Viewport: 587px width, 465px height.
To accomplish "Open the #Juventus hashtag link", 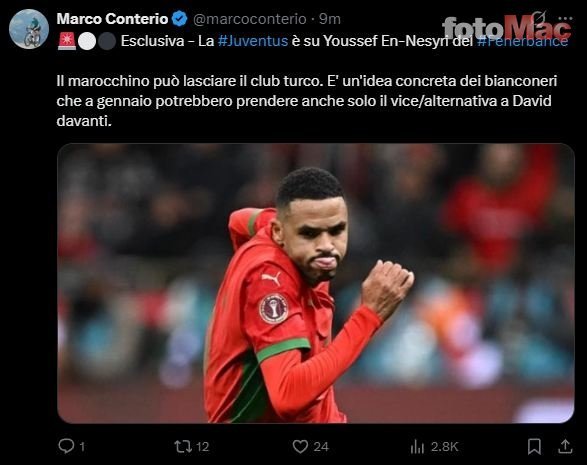I will pyautogui.click(x=253, y=41).
